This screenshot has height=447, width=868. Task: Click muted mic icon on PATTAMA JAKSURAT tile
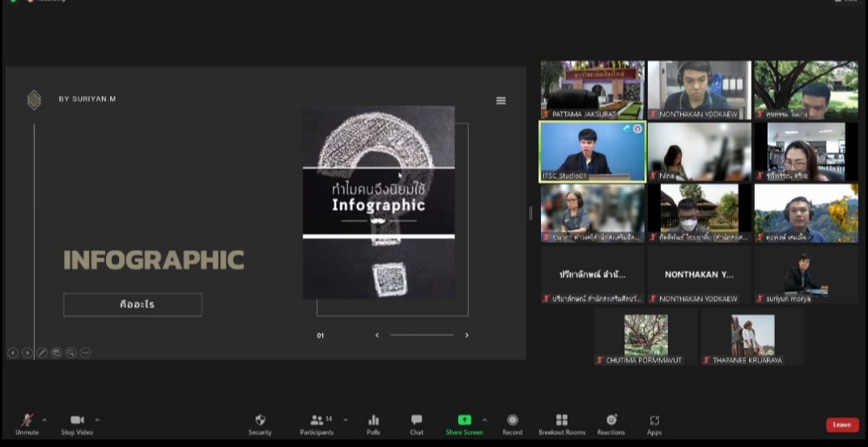(547, 114)
